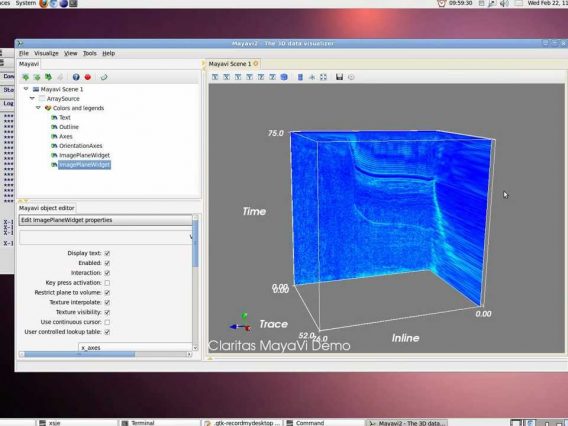This screenshot has height=426, width=568.
Task: Select the highlighted ImagePlaneWidget entry
Action: pos(84,165)
